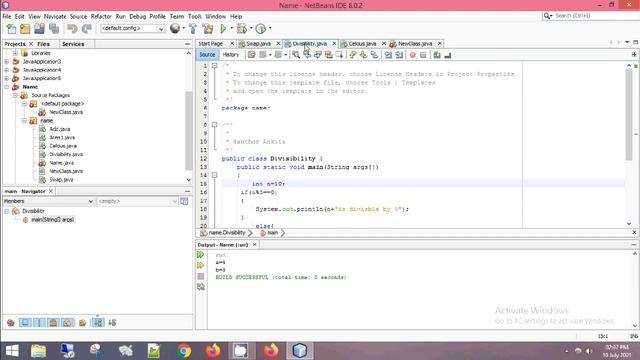
Task: Select Divisibility.java in Projects tree
Action: pos(66,154)
